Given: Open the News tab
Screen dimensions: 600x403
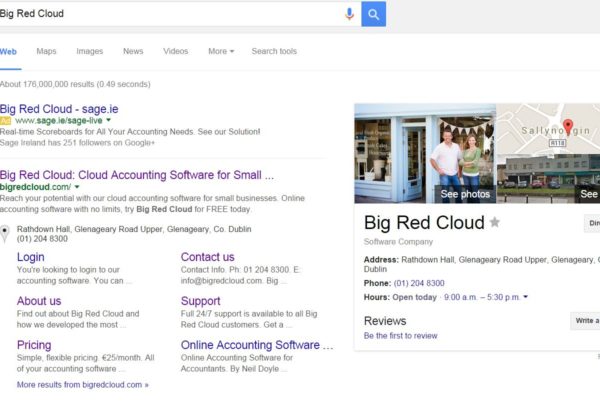Looking at the screenshot, I should pos(133,51).
